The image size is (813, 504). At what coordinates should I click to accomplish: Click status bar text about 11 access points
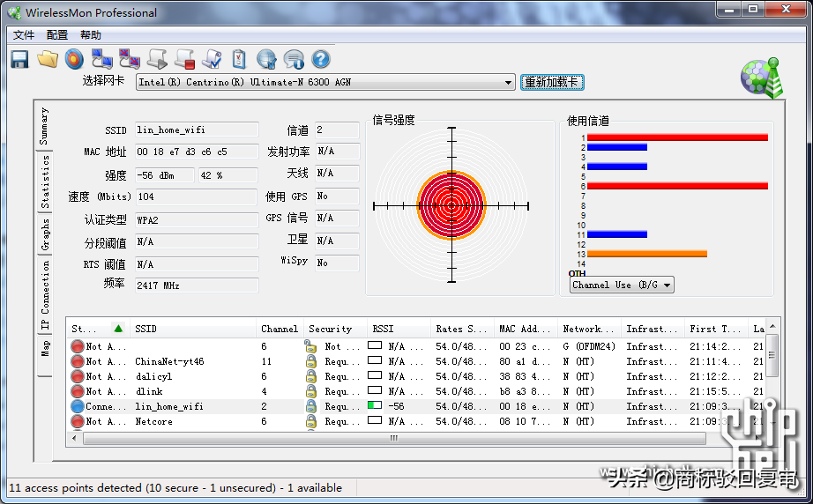tap(175, 488)
